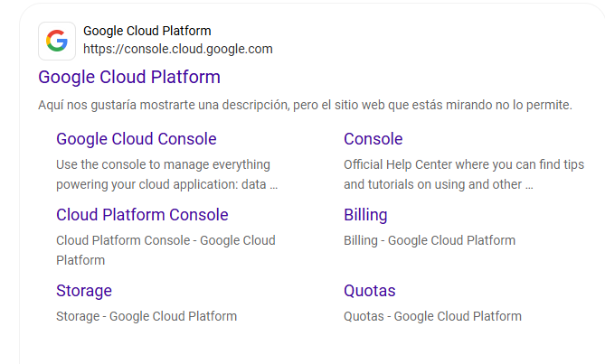The height and width of the screenshot is (364, 605).
Task: Click the console.cloud.google.com URL text
Action: click(x=177, y=49)
